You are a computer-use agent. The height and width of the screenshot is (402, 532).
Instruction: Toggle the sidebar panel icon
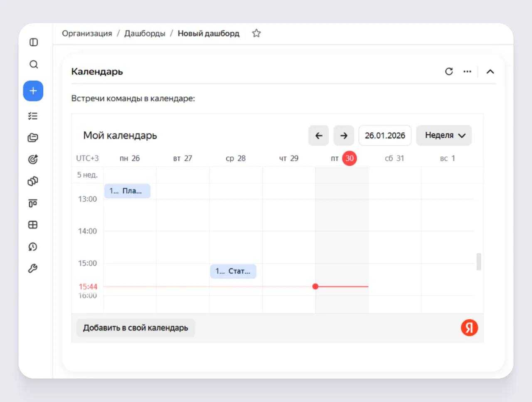coord(34,42)
